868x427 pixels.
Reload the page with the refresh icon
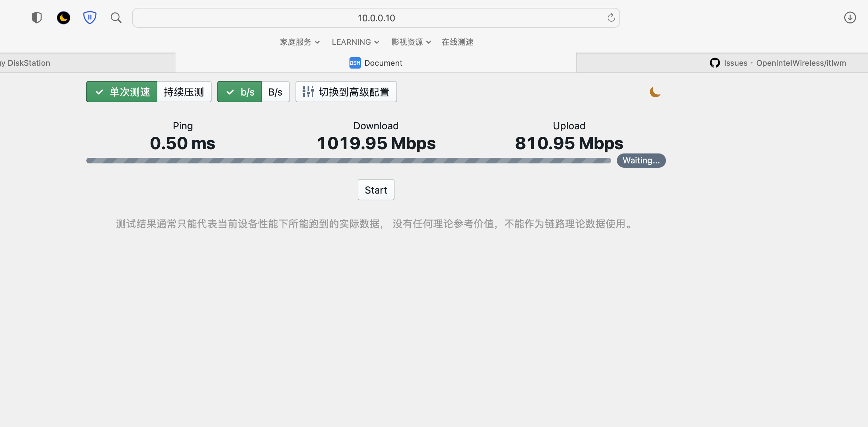click(611, 17)
